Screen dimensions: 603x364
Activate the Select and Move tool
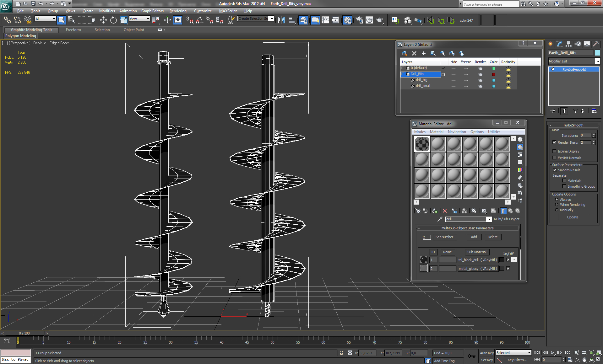pos(103,20)
